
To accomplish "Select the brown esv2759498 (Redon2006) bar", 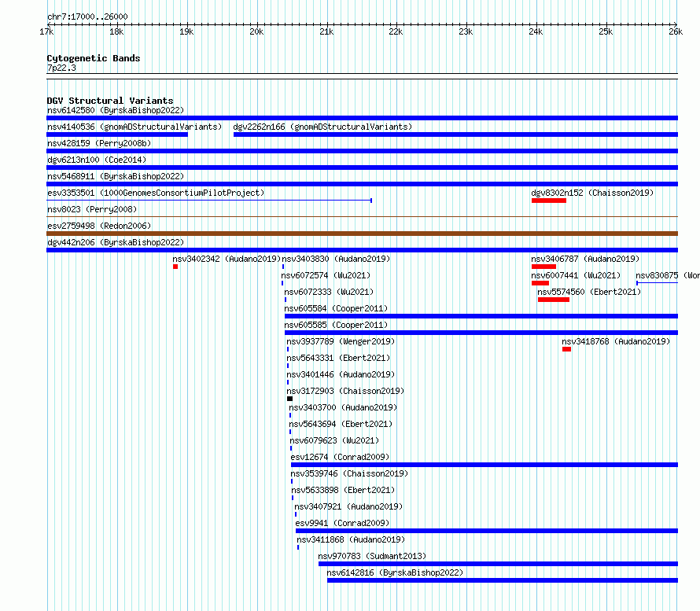I will coord(362,234).
